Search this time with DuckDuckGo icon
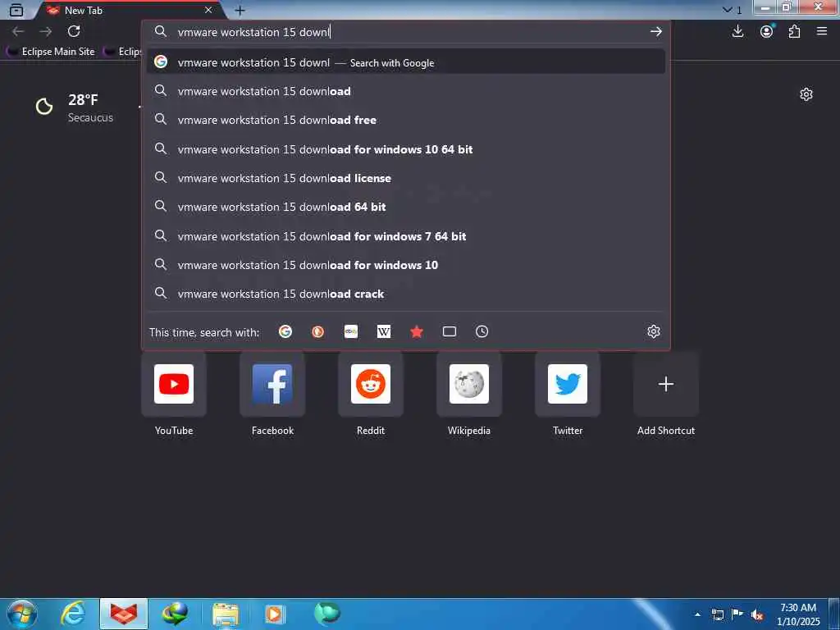Screen dimensions: 840x630 317,331
